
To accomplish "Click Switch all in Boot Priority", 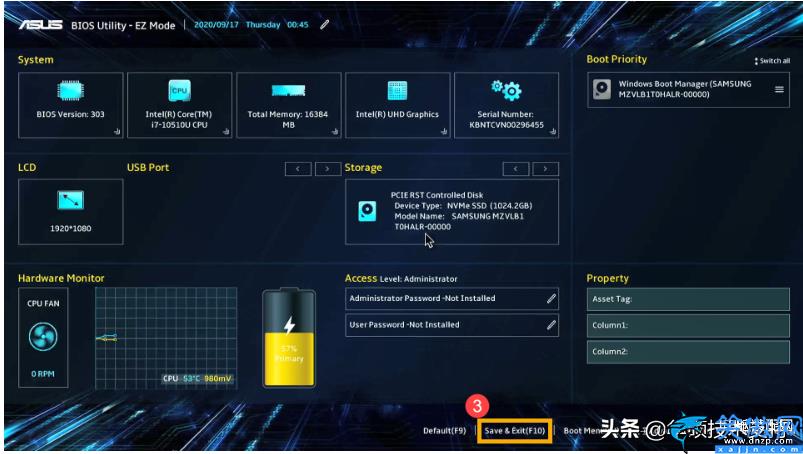I will (772, 61).
